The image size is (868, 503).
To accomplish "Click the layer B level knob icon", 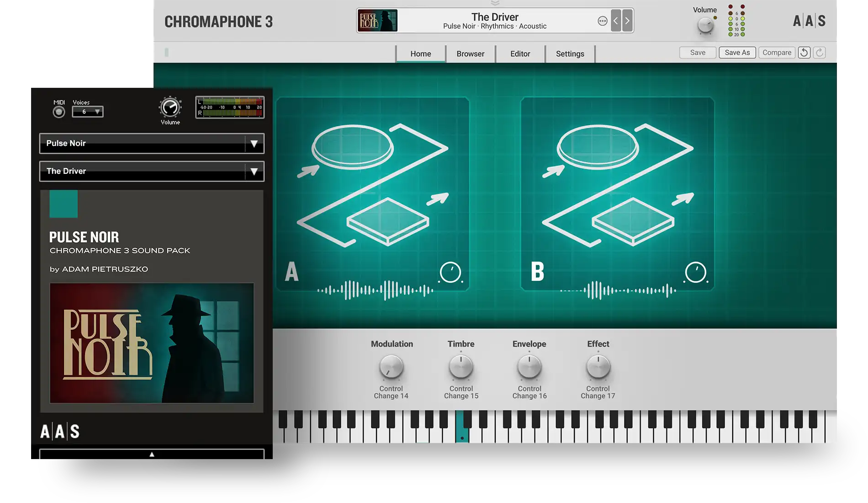I will pos(695,273).
